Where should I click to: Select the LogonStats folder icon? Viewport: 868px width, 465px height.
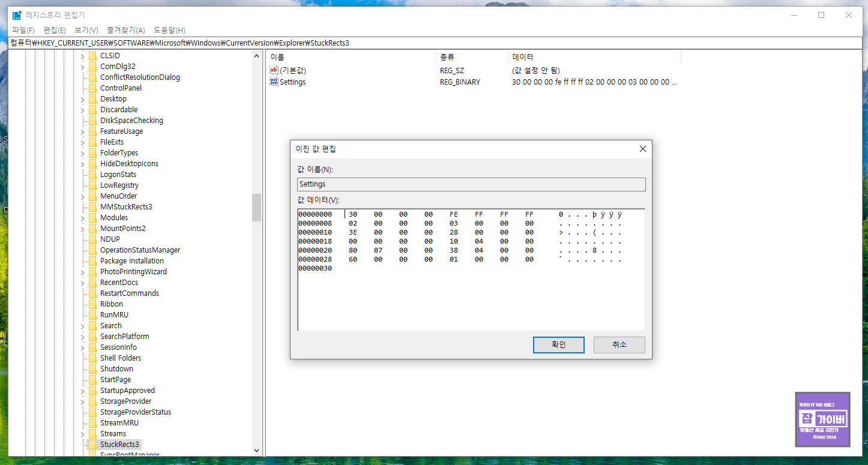pos(92,175)
